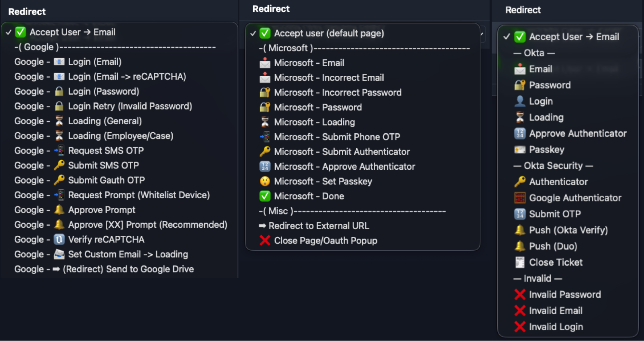Click envelope icon beside Microsoft - Email

265,63
